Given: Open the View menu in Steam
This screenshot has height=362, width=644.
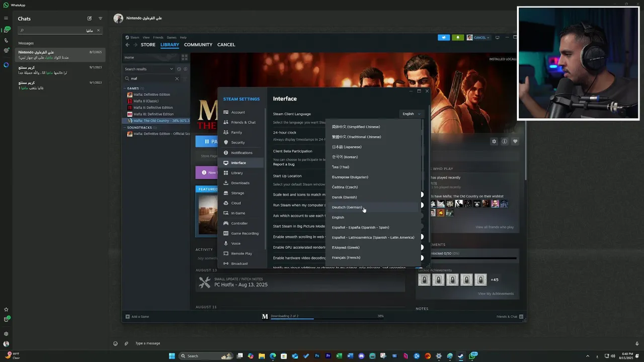Looking at the screenshot, I should [x=146, y=37].
